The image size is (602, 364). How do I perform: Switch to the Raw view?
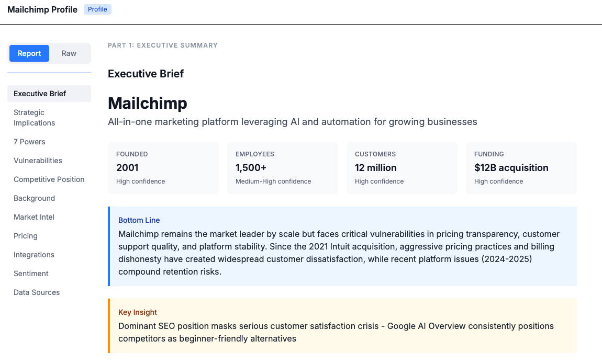point(69,53)
